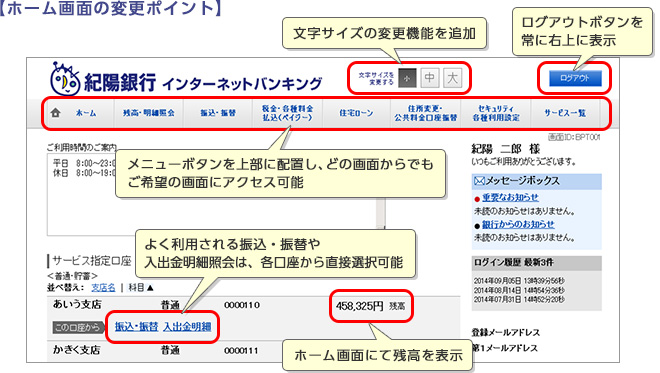Click login history entry 2014年07月31日

[x=519, y=299]
